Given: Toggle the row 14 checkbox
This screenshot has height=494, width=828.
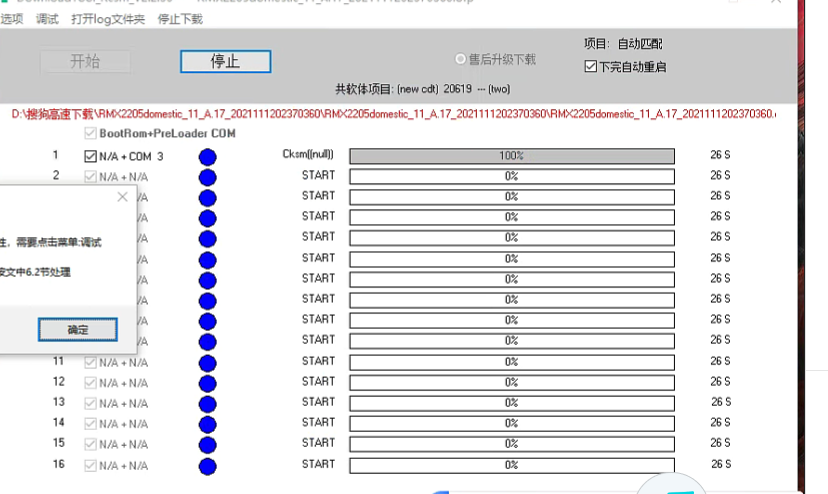Looking at the screenshot, I should [x=90, y=424].
